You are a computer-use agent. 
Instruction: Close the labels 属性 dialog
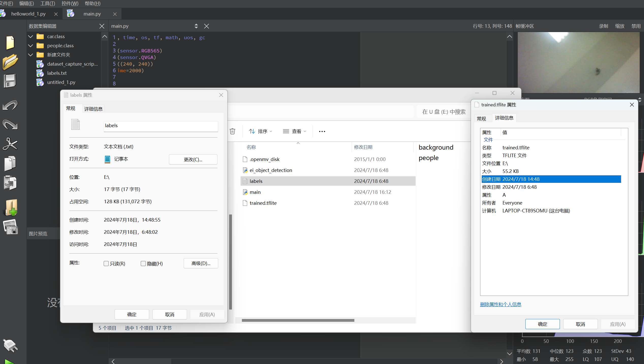(x=221, y=95)
